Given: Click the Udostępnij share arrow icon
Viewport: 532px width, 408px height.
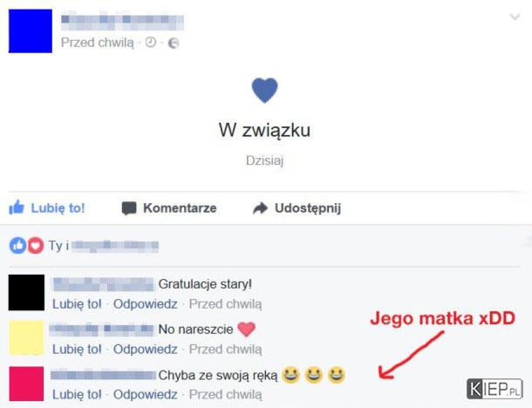Looking at the screenshot, I should [x=260, y=207].
